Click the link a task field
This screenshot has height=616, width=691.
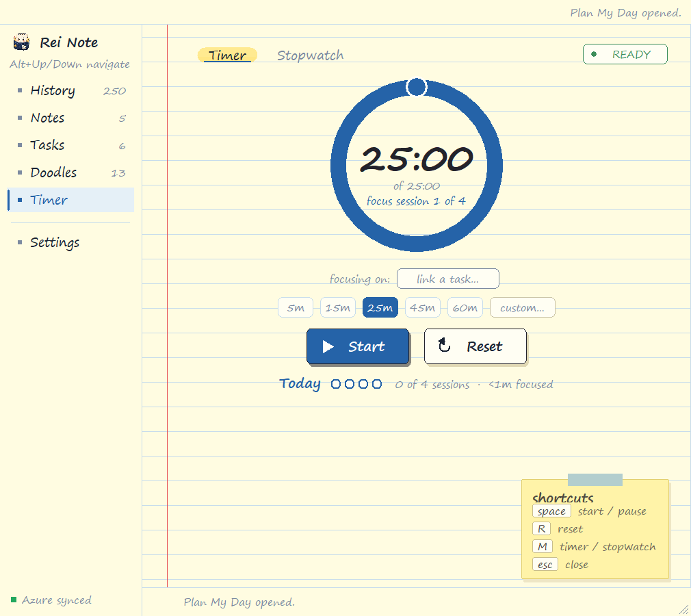(447, 279)
